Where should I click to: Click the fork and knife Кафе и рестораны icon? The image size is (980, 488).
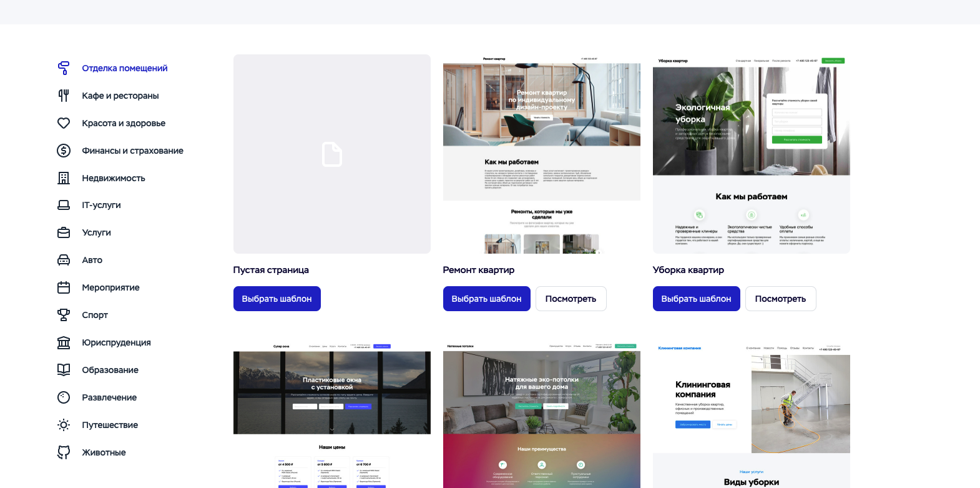click(64, 96)
